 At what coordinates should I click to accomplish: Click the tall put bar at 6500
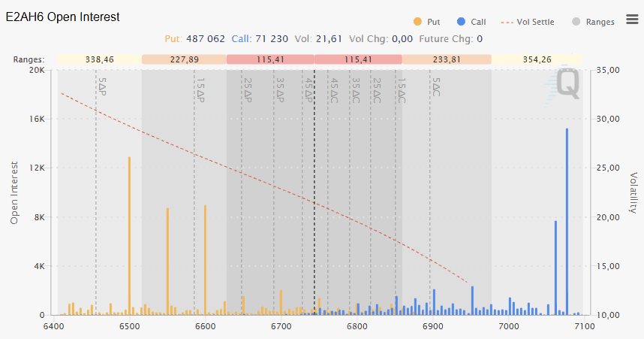coord(130,236)
